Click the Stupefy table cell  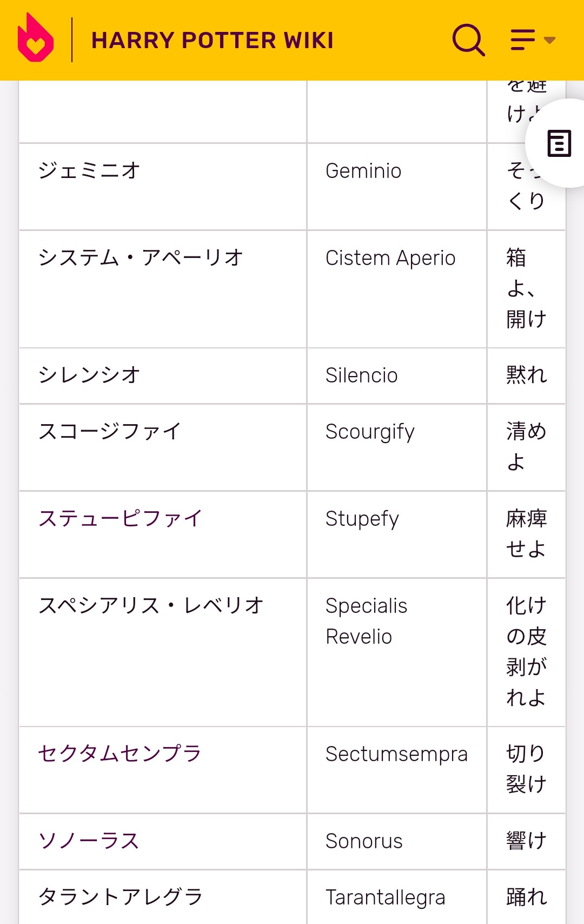coord(397,534)
